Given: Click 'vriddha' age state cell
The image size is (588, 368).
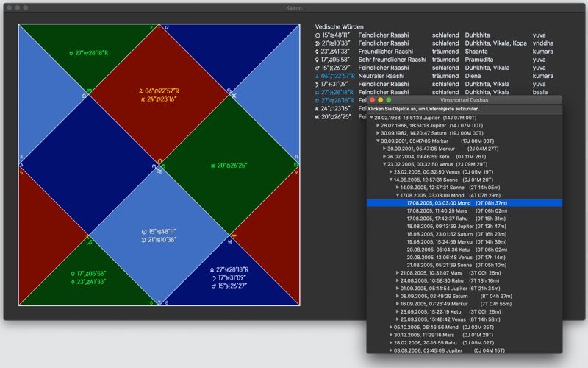Looking at the screenshot, I should 543,43.
